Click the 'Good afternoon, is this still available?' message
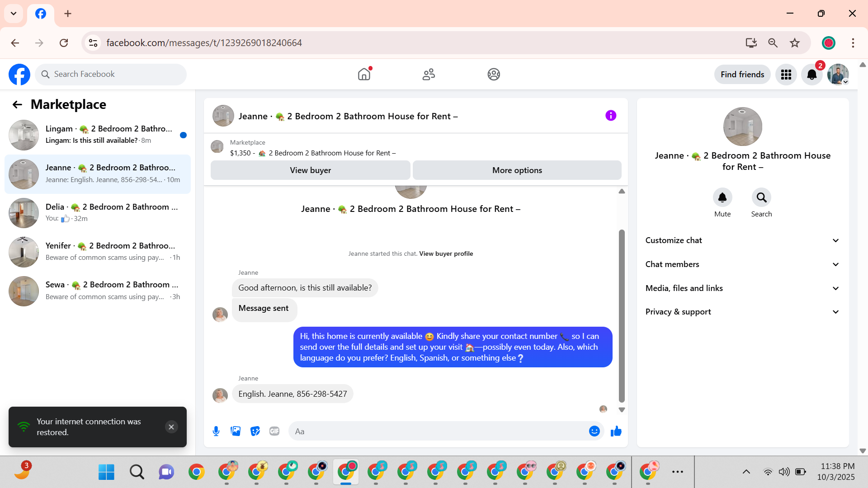 (x=305, y=288)
